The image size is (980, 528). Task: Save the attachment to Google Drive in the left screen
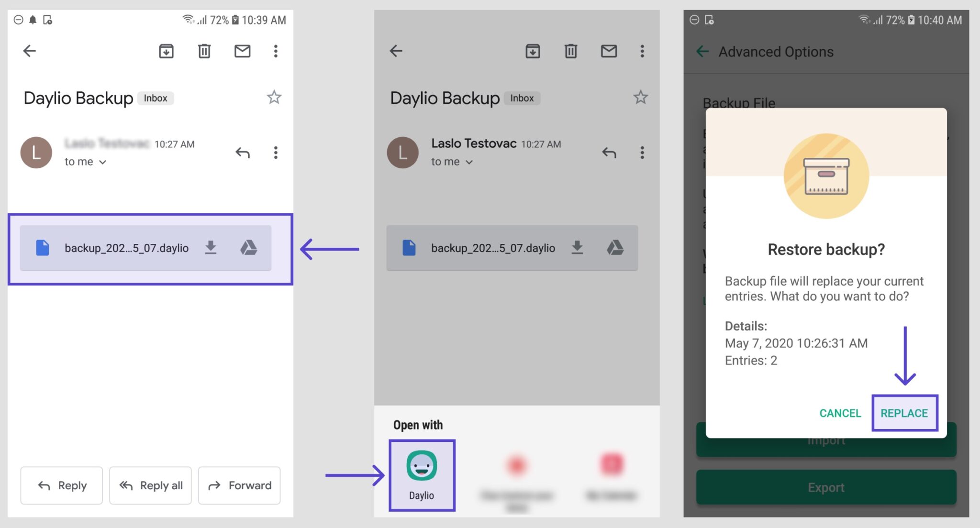point(248,247)
